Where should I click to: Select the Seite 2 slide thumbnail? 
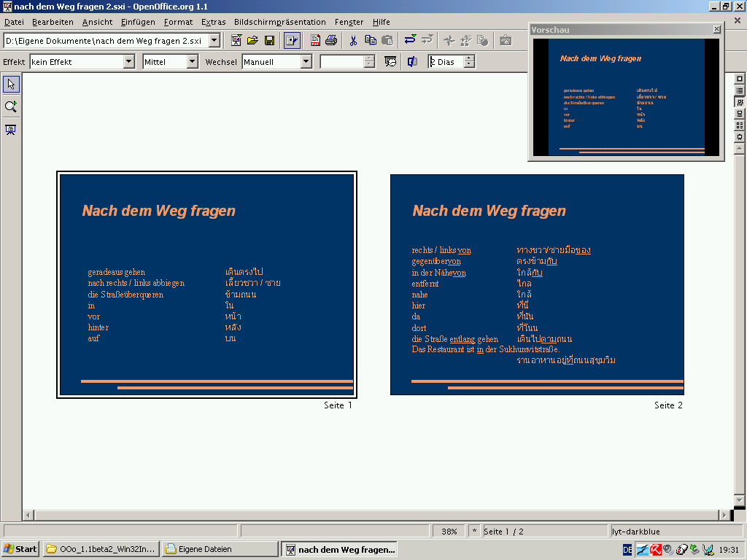tap(537, 284)
